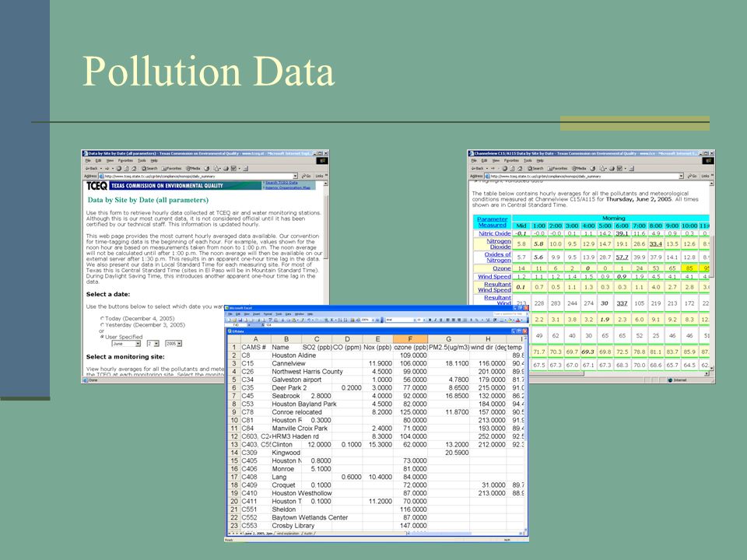The width and height of the screenshot is (747, 560).
Task: Click Media in the Channelview browser toolbar
Action: (579, 169)
